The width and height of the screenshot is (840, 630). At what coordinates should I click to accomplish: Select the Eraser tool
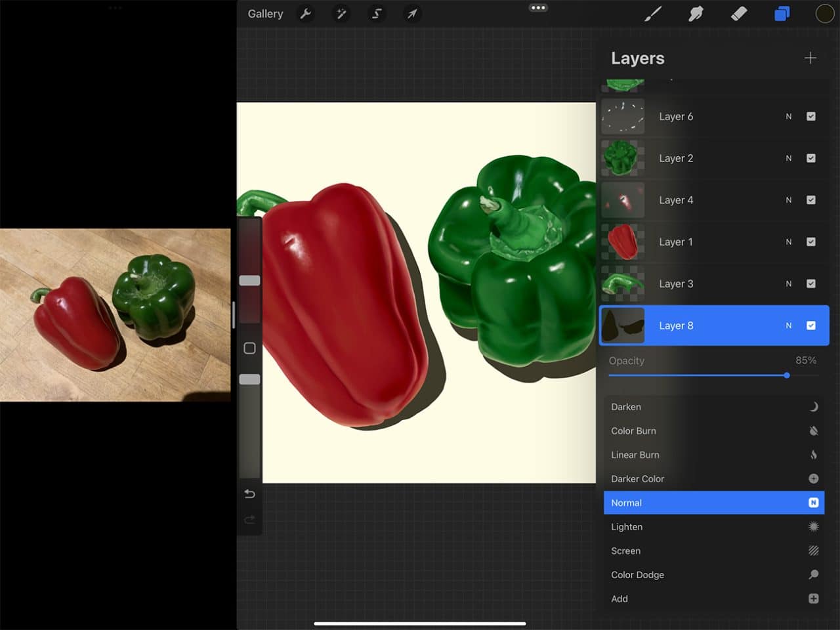pyautogui.click(x=739, y=13)
